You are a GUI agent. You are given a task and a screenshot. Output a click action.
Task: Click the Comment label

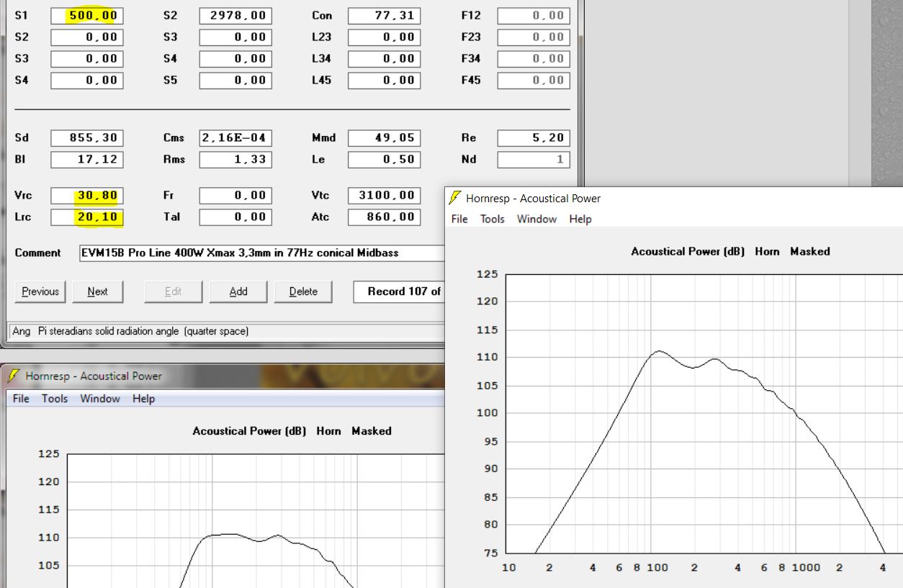[37, 253]
